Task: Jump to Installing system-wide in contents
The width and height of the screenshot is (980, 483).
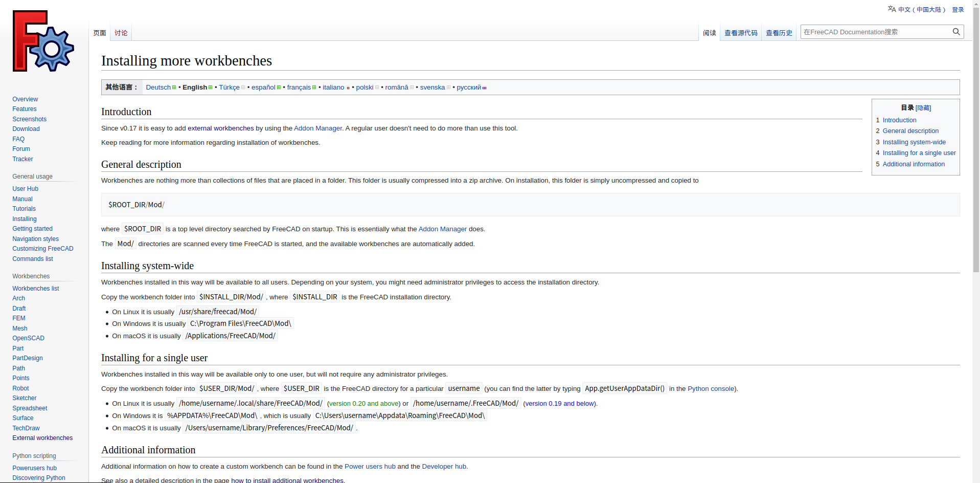Action: 914,142
